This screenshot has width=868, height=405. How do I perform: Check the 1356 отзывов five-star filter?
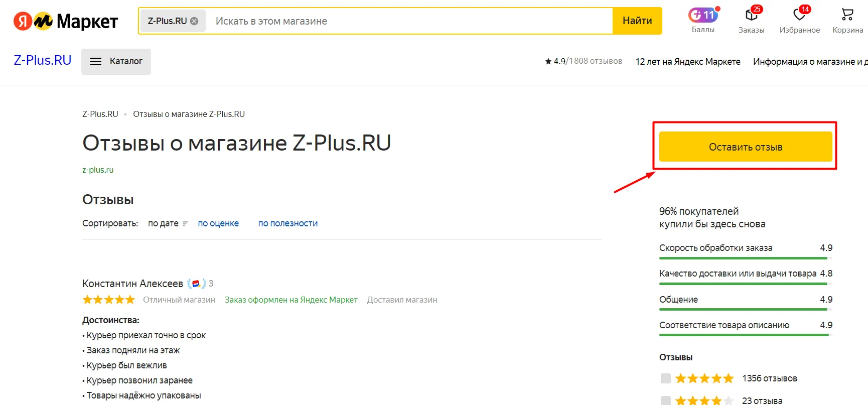(666, 378)
